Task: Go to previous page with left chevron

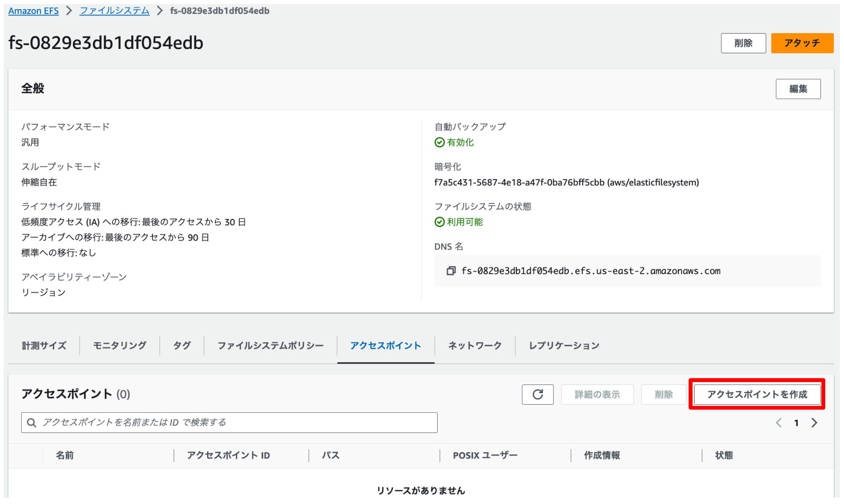Action: click(779, 423)
